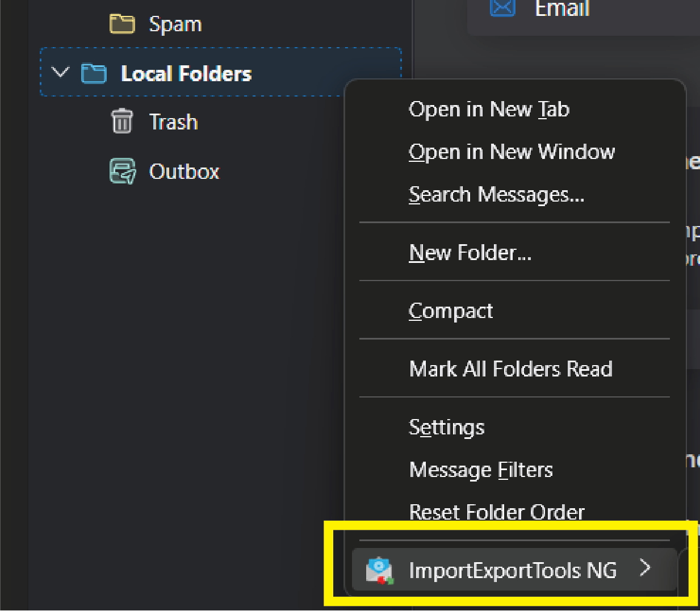
Task: Reset Folder Order
Action: (497, 512)
